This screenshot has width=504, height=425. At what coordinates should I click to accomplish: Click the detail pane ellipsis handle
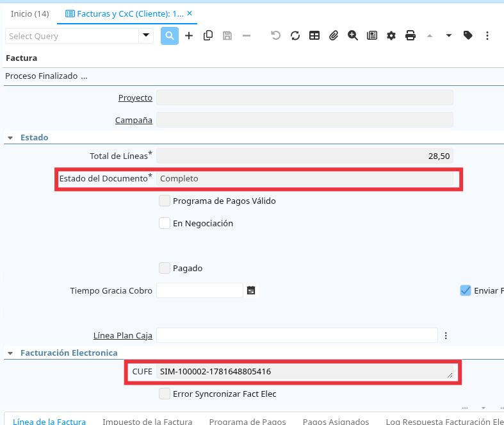click(465, 408)
